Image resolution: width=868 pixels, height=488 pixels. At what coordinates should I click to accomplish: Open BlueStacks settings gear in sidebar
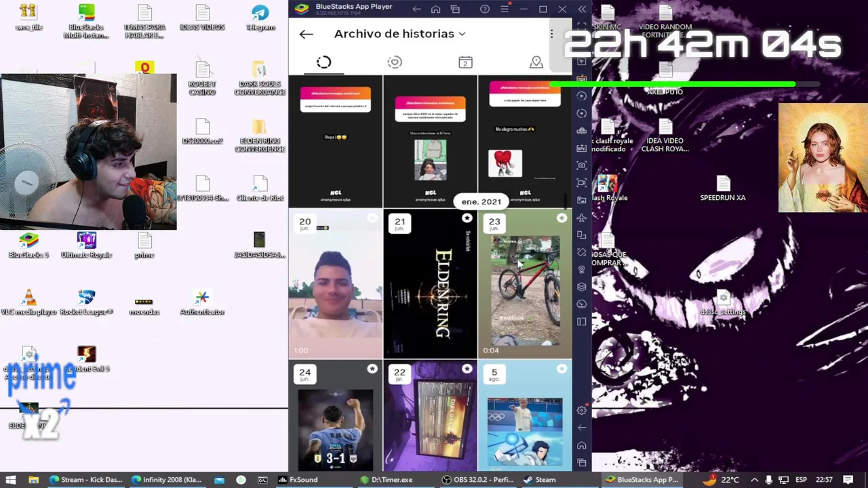[582, 410]
